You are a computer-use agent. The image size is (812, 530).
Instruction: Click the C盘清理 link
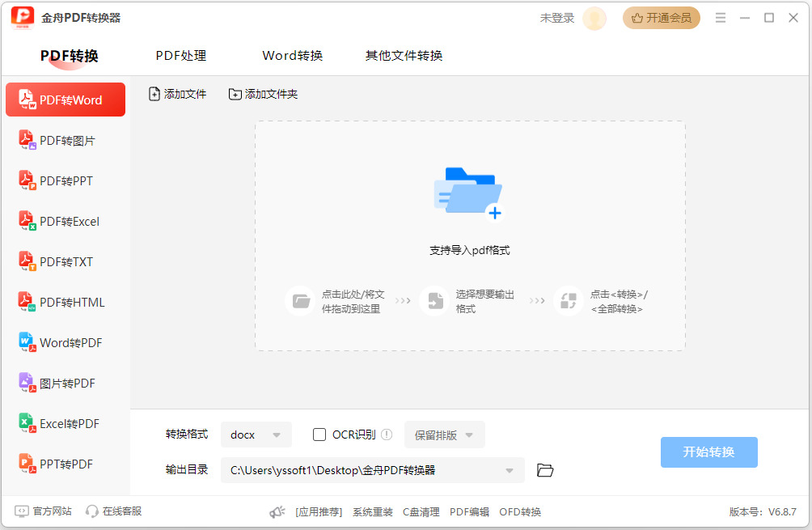(x=421, y=512)
